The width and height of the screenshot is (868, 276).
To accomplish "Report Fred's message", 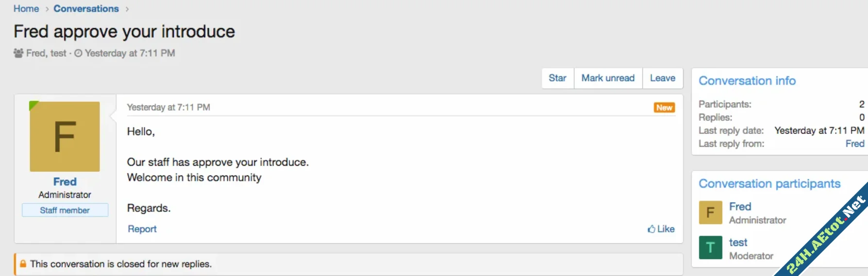I will 142,229.
